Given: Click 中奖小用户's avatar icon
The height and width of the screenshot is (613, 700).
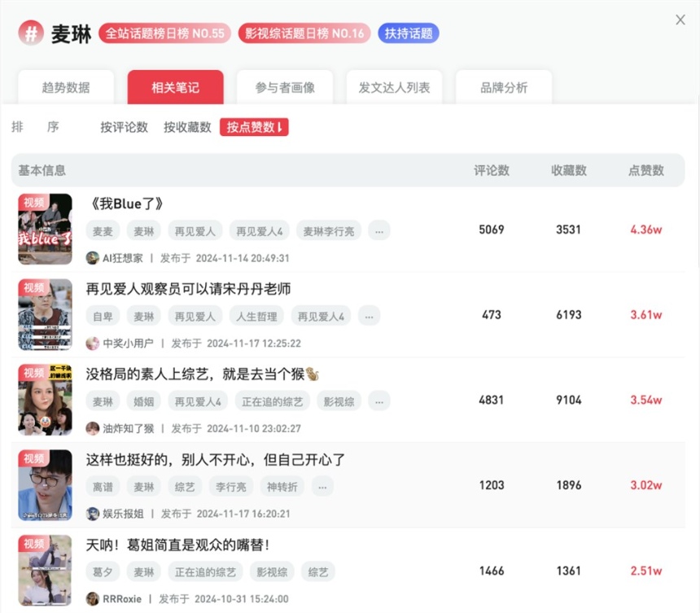Looking at the screenshot, I should click(x=94, y=344).
